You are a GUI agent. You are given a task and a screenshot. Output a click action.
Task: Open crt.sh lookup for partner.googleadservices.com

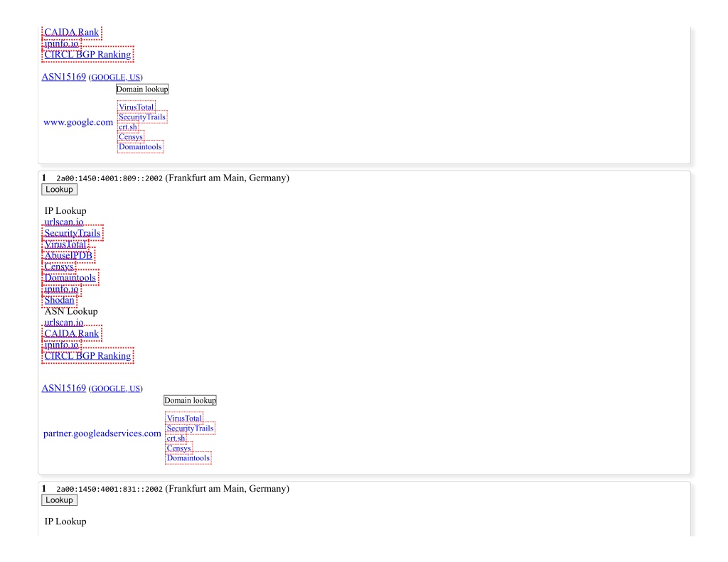click(x=176, y=438)
